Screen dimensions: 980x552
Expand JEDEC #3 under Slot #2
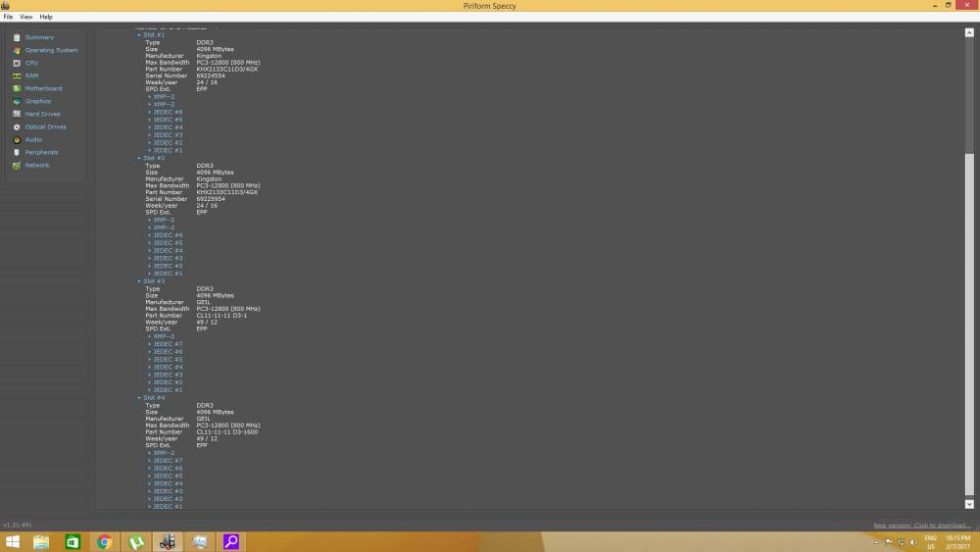[149, 258]
